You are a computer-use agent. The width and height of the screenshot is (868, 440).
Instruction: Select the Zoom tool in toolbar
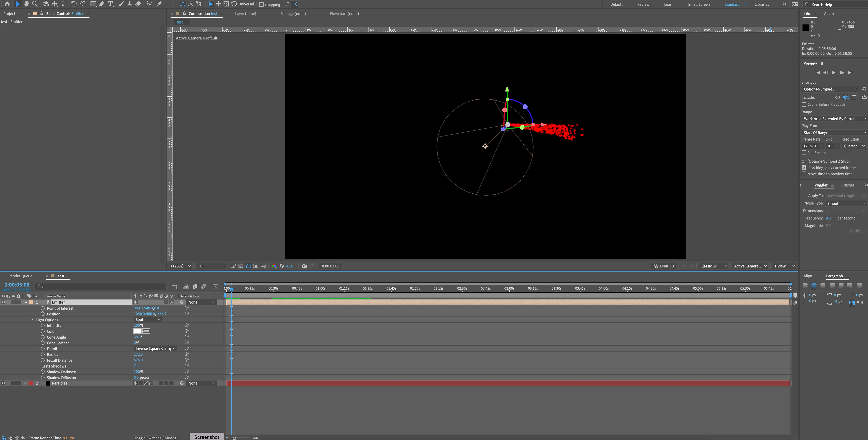point(35,4)
